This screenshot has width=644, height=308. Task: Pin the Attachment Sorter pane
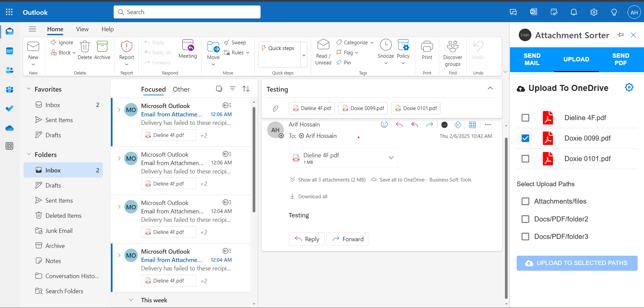pyautogui.click(x=620, y=35)
